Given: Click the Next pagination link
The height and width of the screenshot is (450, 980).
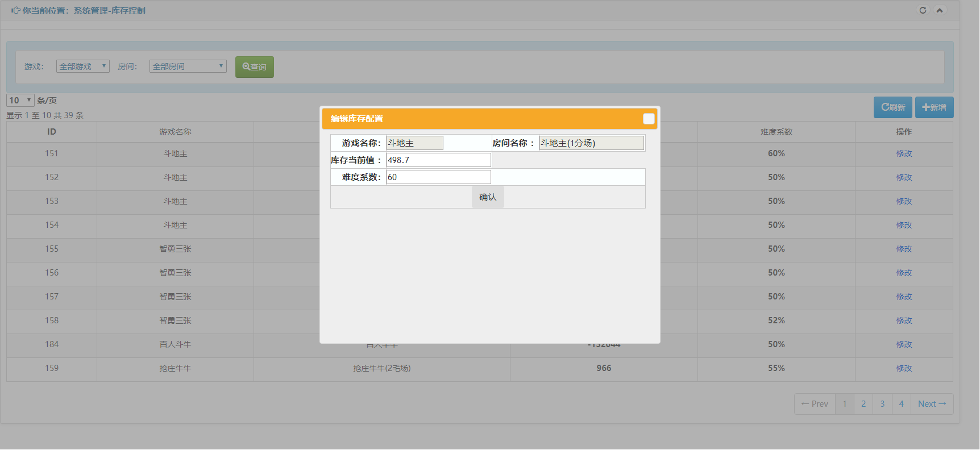Looking at the screenshot, I should click(x=932, y=404).
